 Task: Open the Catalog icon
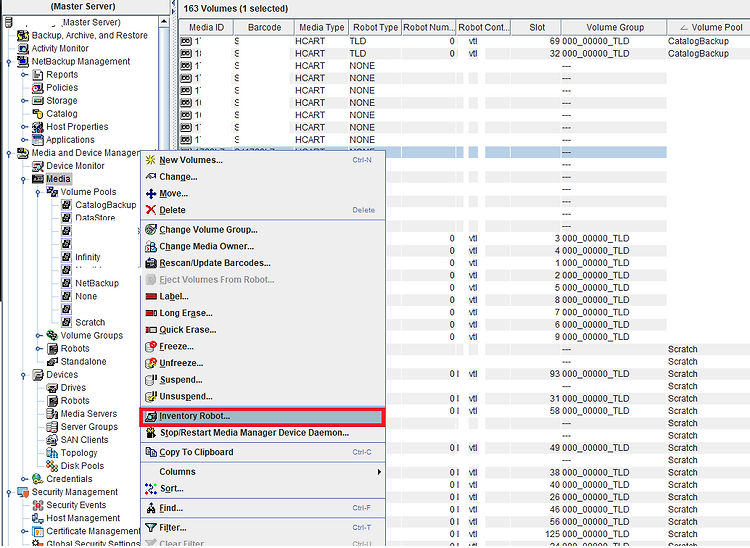pyautogui.click(x=38, y=114)
